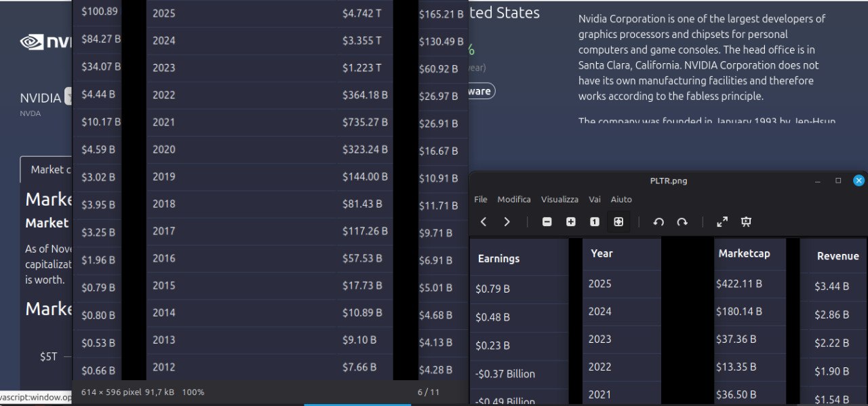This screenshot has width=868, height=406.
Task: Toggle best-fit zoom button in viewer toolbar
Action: coord(618,222)
